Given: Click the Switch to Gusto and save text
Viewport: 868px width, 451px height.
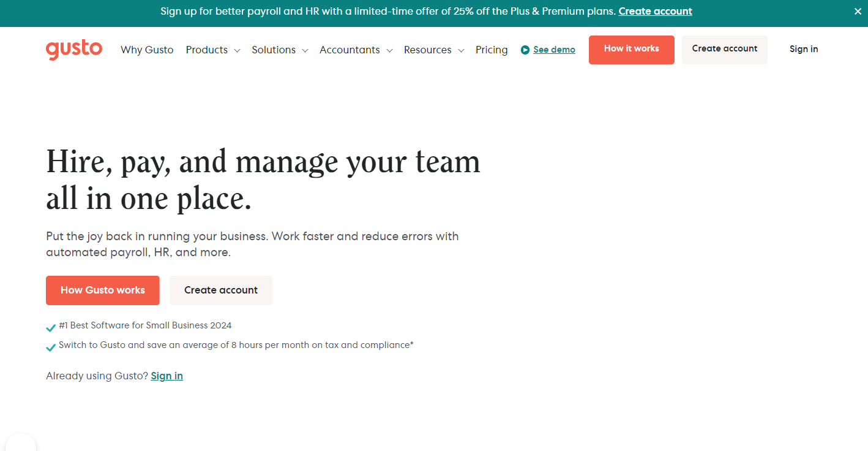Looking at the screenshot, I should point(236,346).
